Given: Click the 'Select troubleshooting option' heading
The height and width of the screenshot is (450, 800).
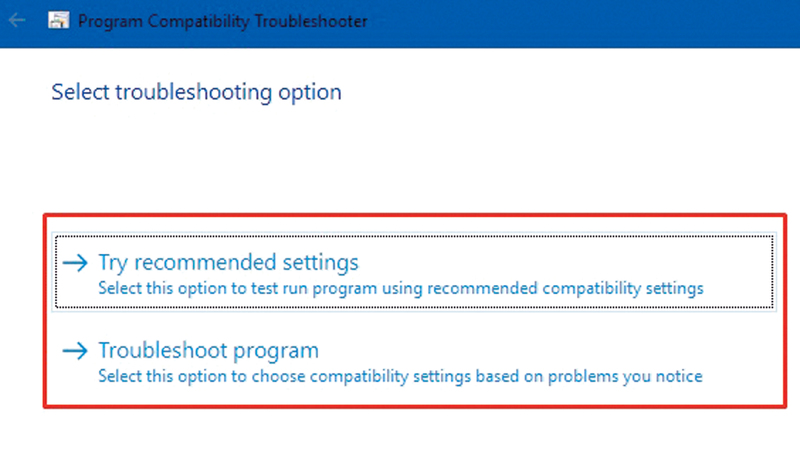Looking at the screenshot, I should click(x=196, y=93).
